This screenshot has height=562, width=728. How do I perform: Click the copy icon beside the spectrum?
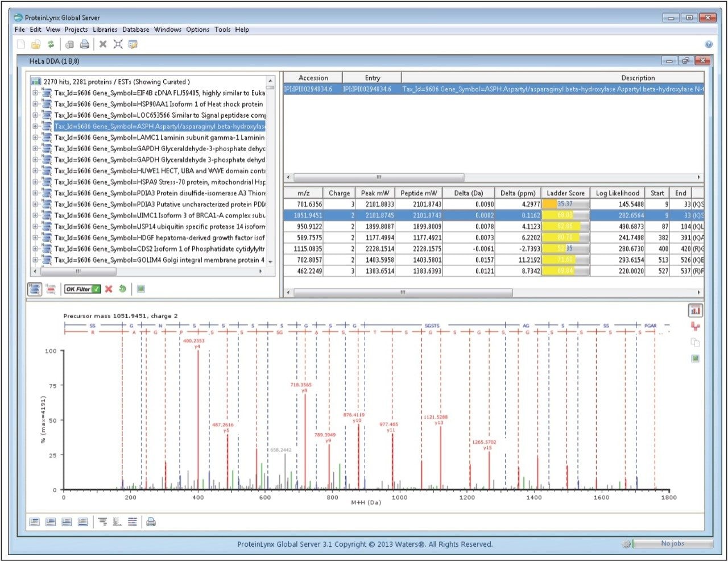695,342
